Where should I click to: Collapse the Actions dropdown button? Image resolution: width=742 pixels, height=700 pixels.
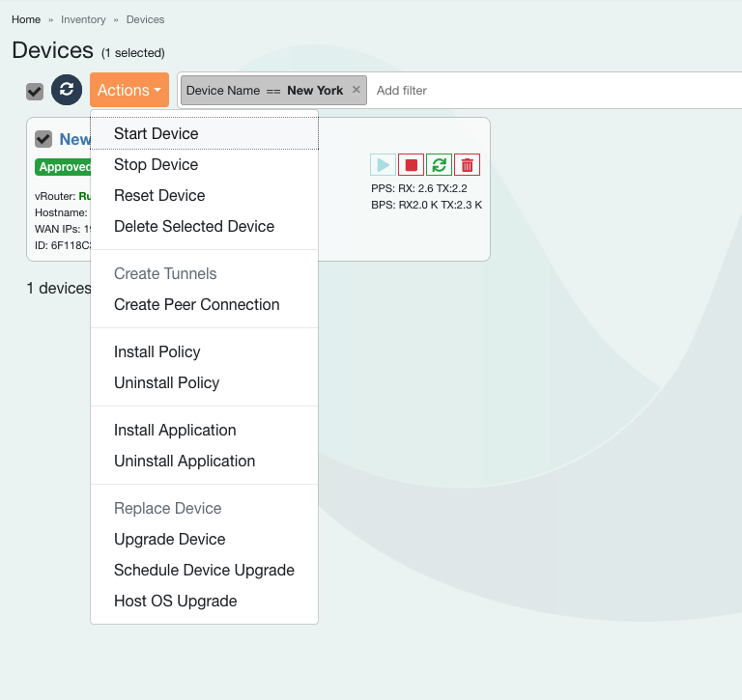pyautogui.click(x=129, y=90)
